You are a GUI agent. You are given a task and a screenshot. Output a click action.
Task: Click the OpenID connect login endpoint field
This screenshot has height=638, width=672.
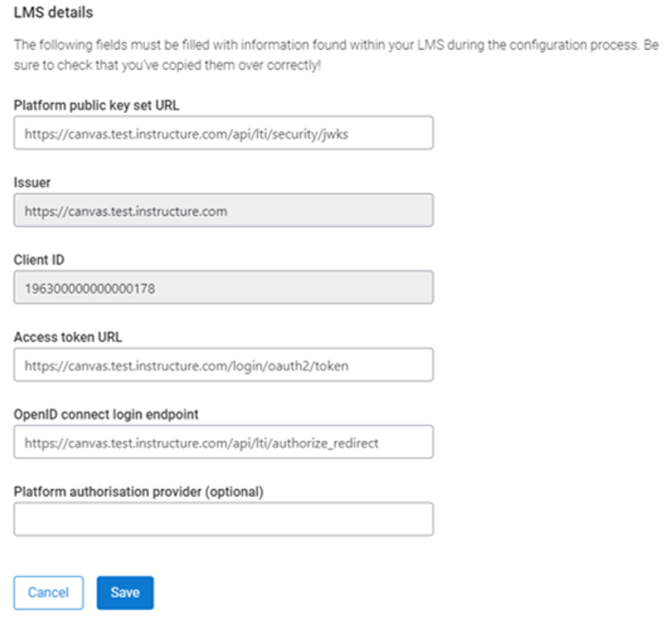click(223, 442)
